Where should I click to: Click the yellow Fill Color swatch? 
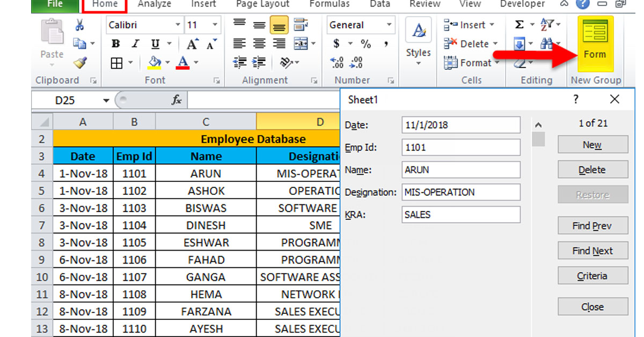155,63
